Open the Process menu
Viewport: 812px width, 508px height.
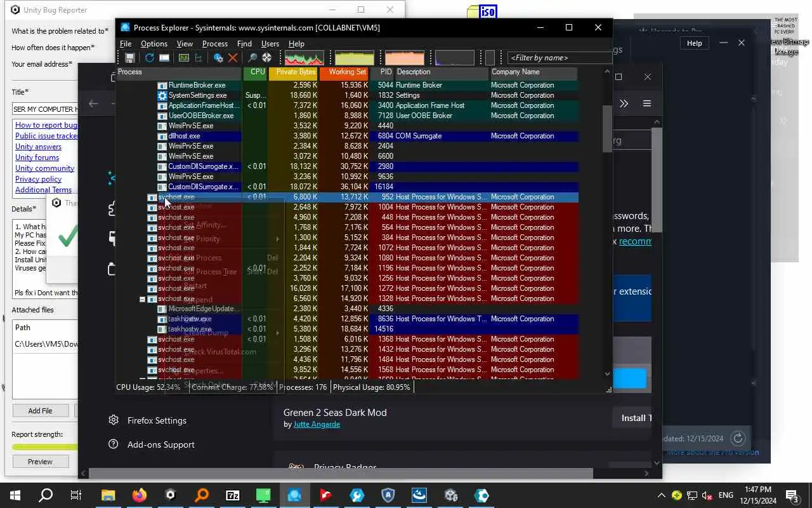[x=215, y=44]
